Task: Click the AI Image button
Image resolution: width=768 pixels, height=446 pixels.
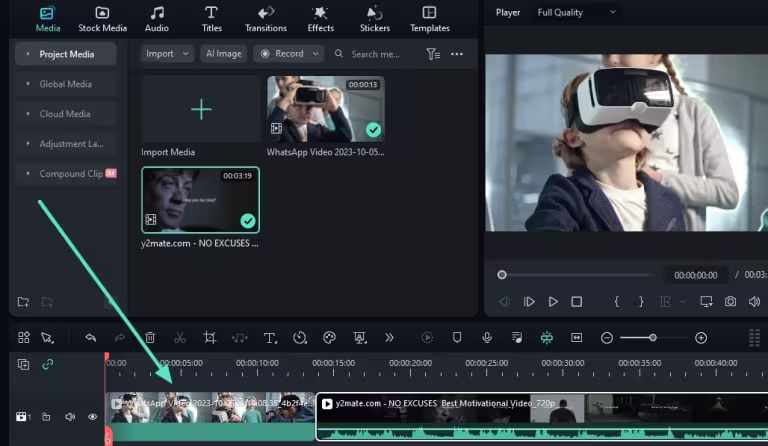Action: 223,54
